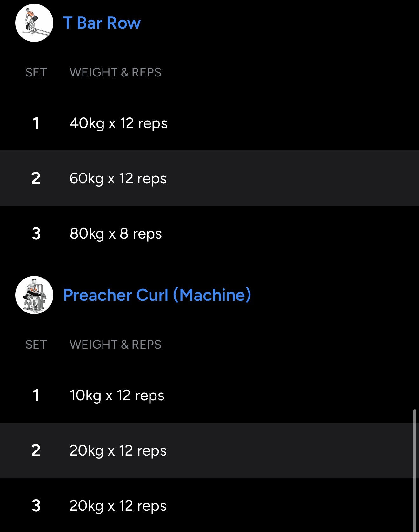419x532 pixels.
Task: Click set number 2 under T Bar Row
Action: [36, 178]
